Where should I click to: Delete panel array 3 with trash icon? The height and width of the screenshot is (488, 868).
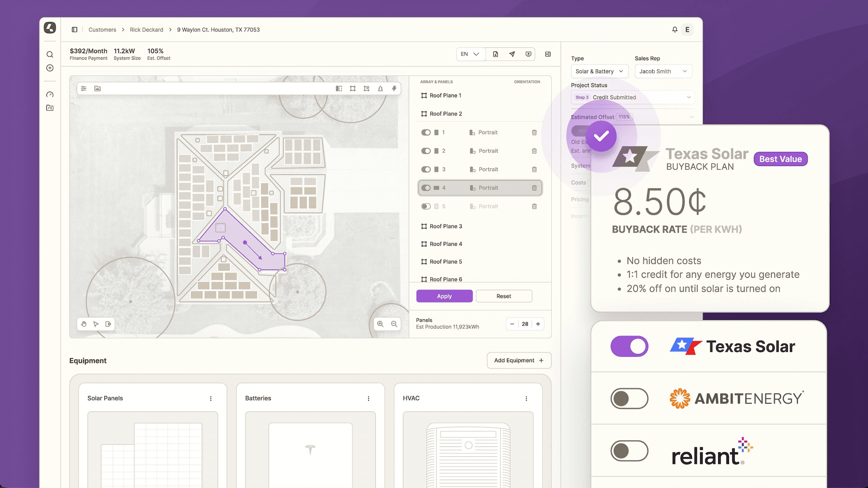point(534,170)
